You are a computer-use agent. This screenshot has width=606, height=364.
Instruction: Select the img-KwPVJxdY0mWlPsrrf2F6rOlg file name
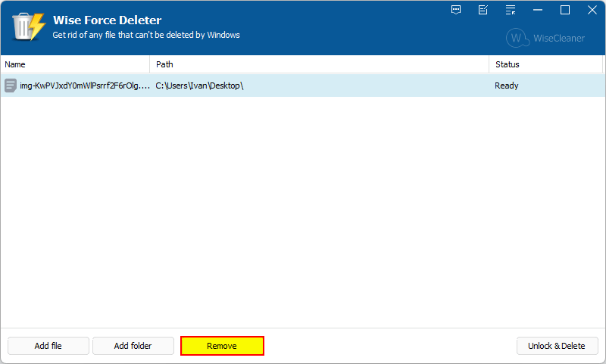pos(85,86)
